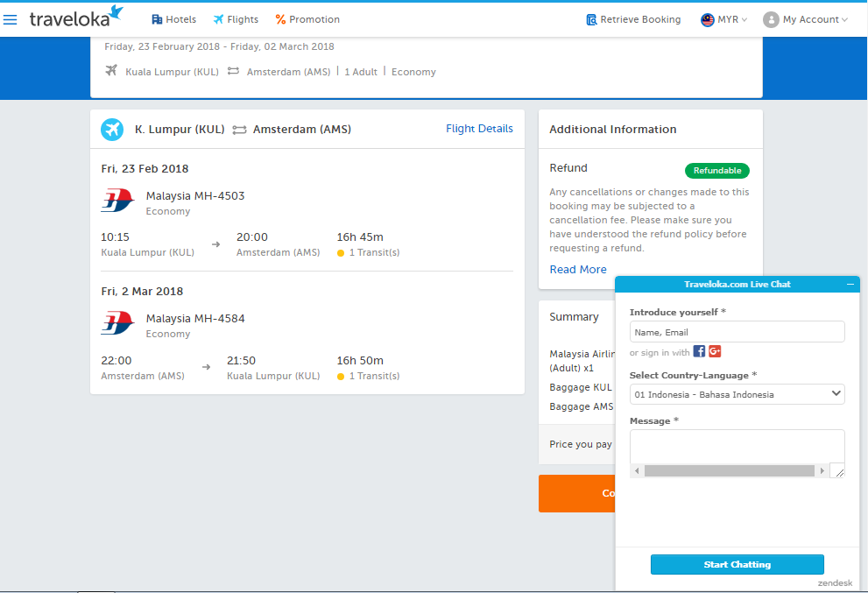Click the Start Chatting button
Image resolution: width=868 pixels, height=593 pixels.
[737, 564]
